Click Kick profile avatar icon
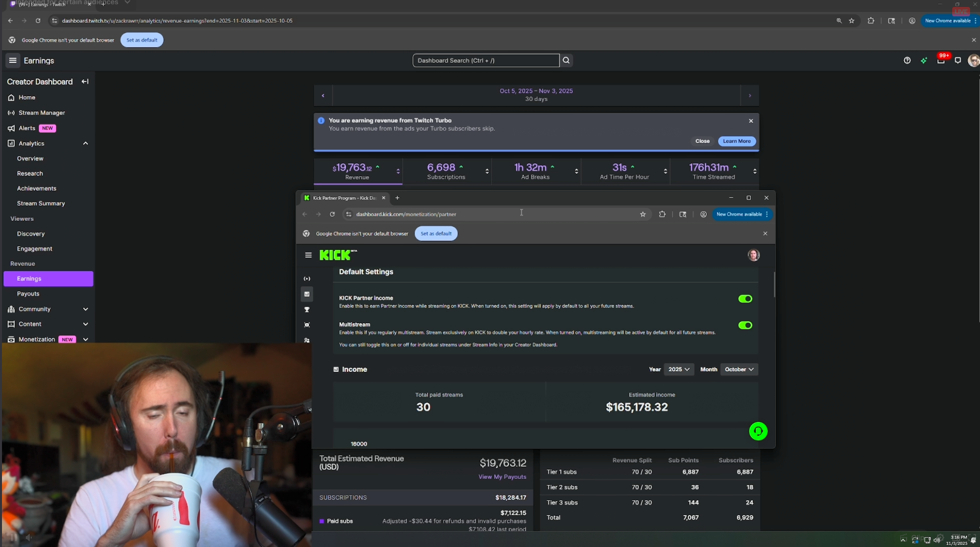Screen dimensions: 980x547 [753, 255]
